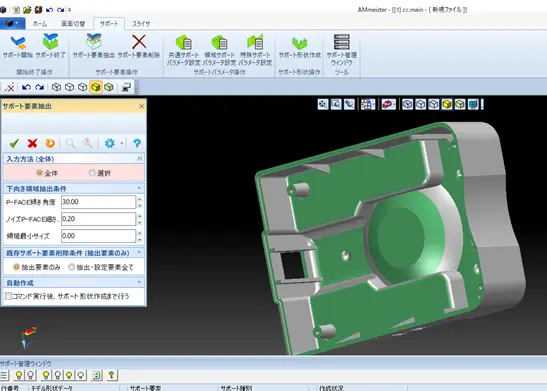
Task: Click the ノイズP-FACE field showing 0.20
Action: click(98, 219)
